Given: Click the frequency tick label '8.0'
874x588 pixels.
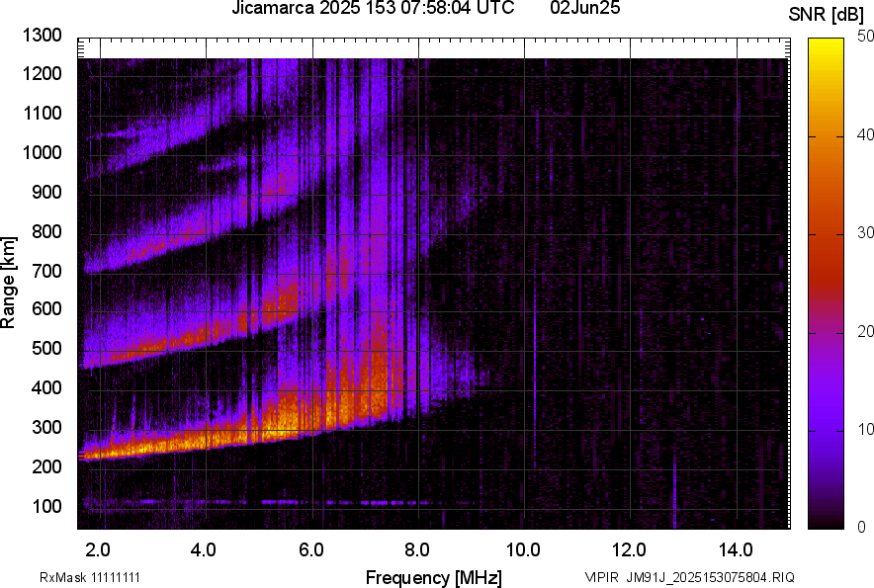Looking at the screenshot, I should click(x=417, y=550).
